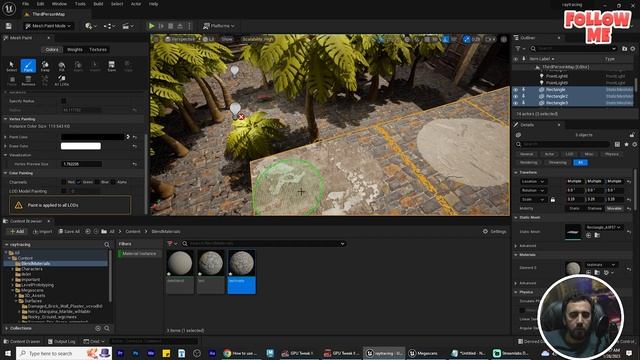Click the Fill tool icon
Image resolution: width=640 pixels, height=360 pixels.
(62, 66)
